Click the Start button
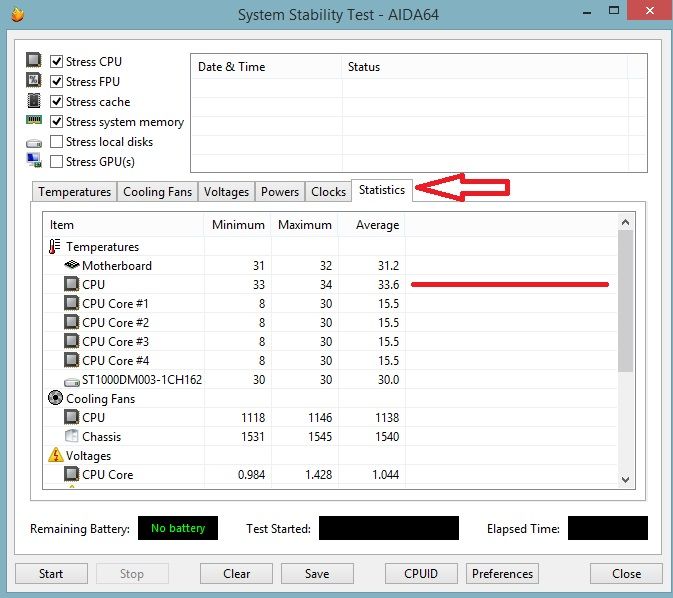673x598 pixels. click(x=51, y=574)
